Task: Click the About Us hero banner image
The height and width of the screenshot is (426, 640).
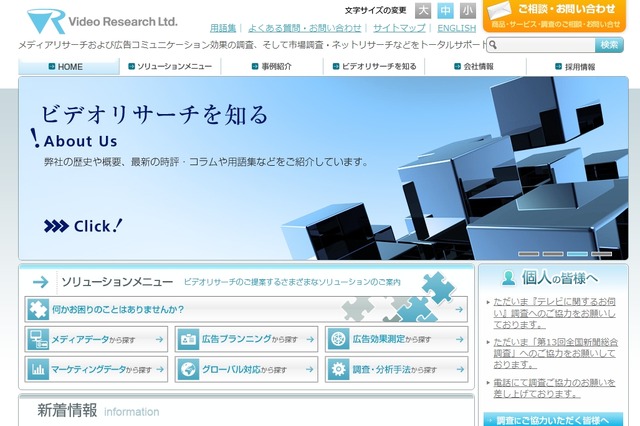Action: [323, 168]
